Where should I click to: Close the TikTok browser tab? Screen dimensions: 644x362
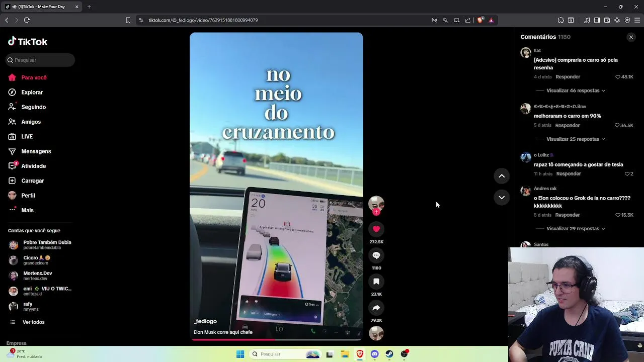pyautogui.click(x=76, y=7)
